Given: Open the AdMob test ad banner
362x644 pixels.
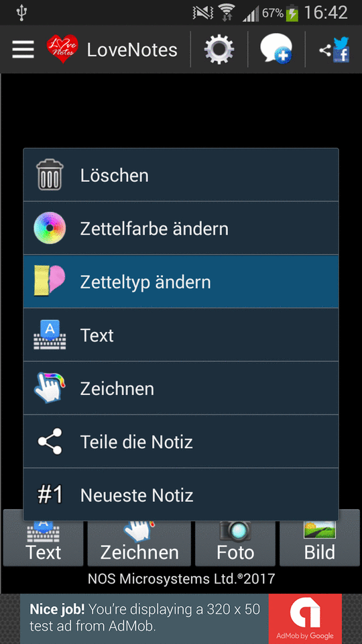Looking at the screenshot, I should click(x=181, y=619).
